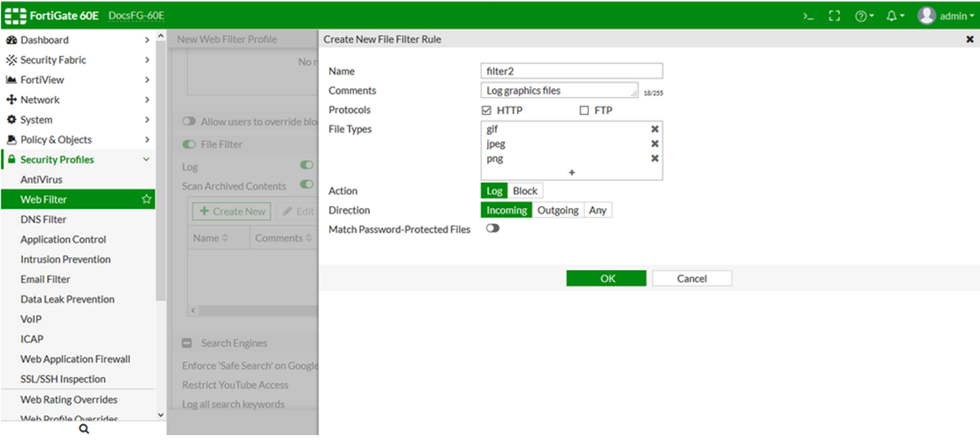Click the Edit button in filter table

pyautogui.click(x=298, y=211)
